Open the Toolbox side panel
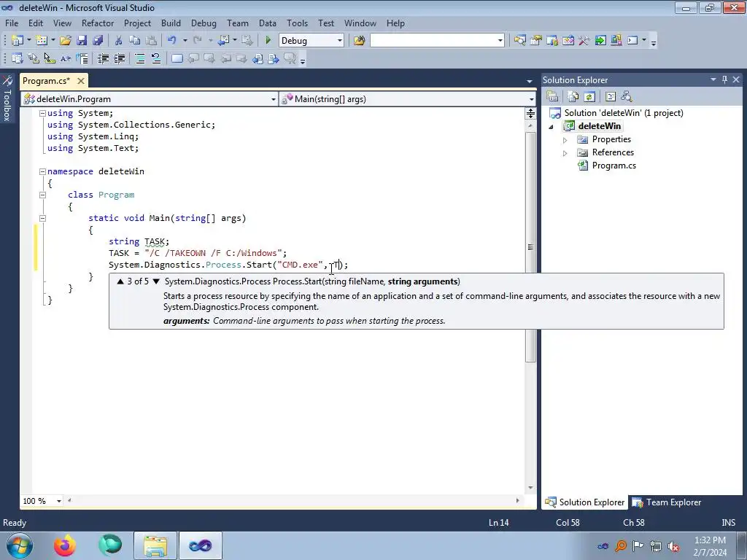 point(7,98)
